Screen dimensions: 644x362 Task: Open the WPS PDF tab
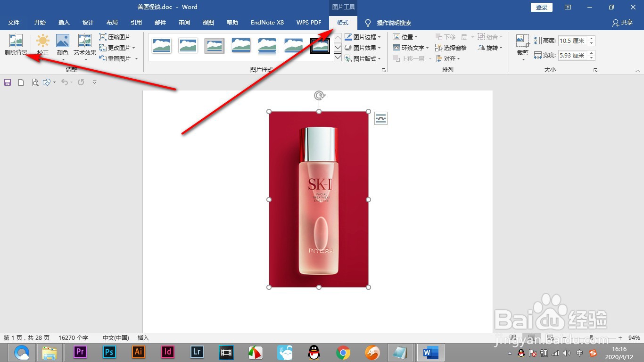(309, 23)
